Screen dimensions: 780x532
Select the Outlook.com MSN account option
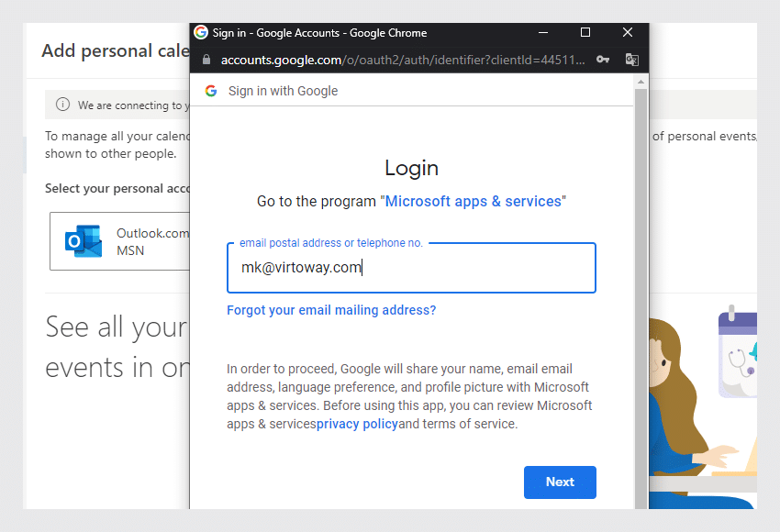[x=119, y=241]
